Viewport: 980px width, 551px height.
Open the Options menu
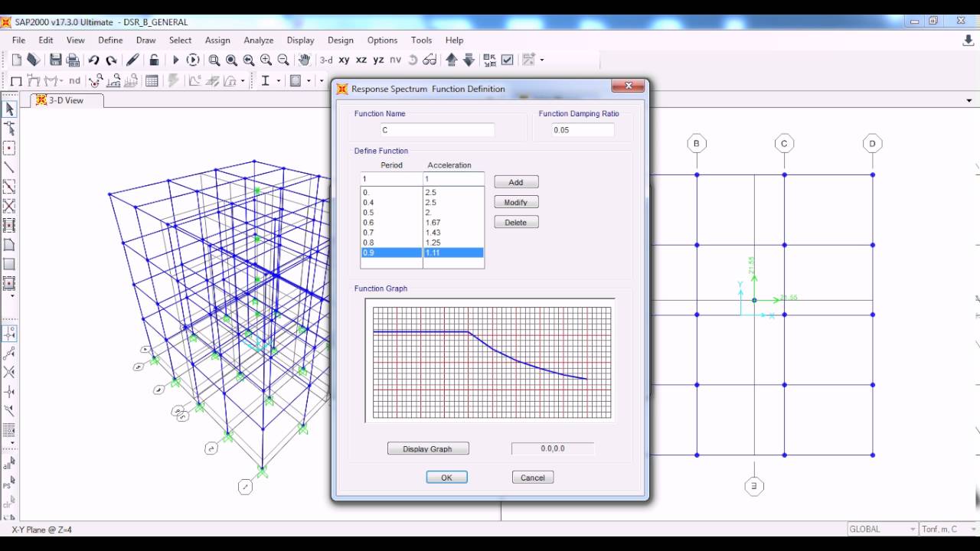(382, 40)
